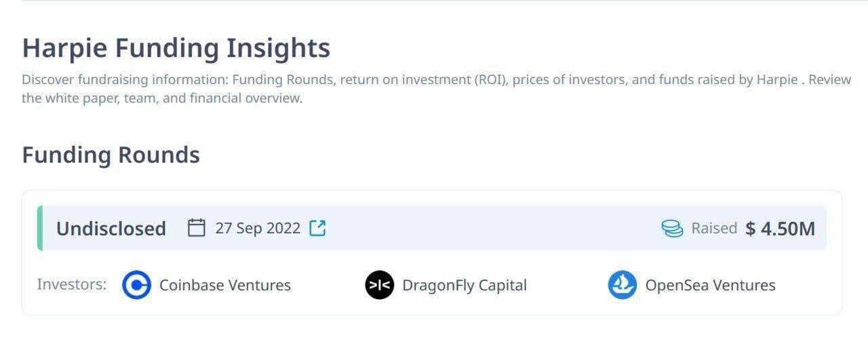The width and height of the screenshot is (868, 339).
Task: Click the blue-gray funding round header bar
Action: point(432,228)
